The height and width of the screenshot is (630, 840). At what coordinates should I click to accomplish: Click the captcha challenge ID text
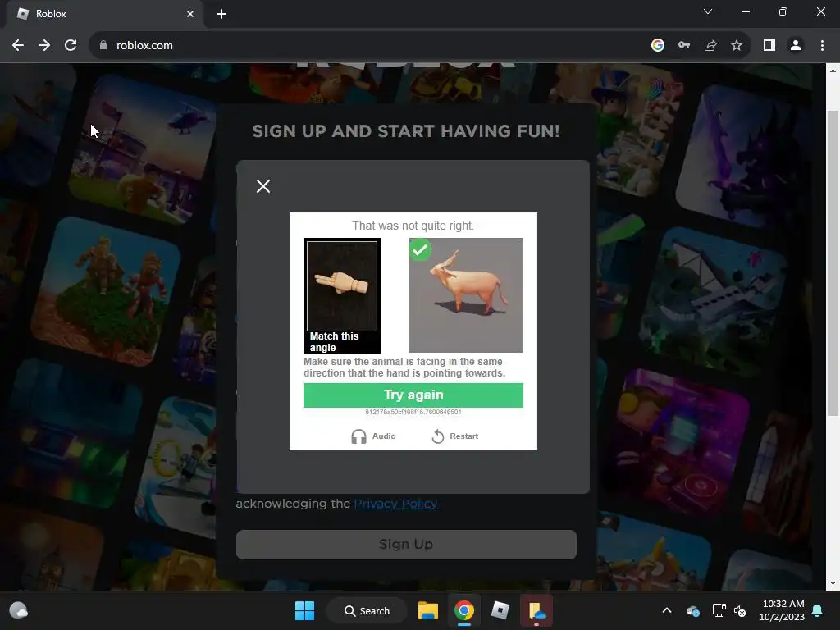tap(413, 412)
